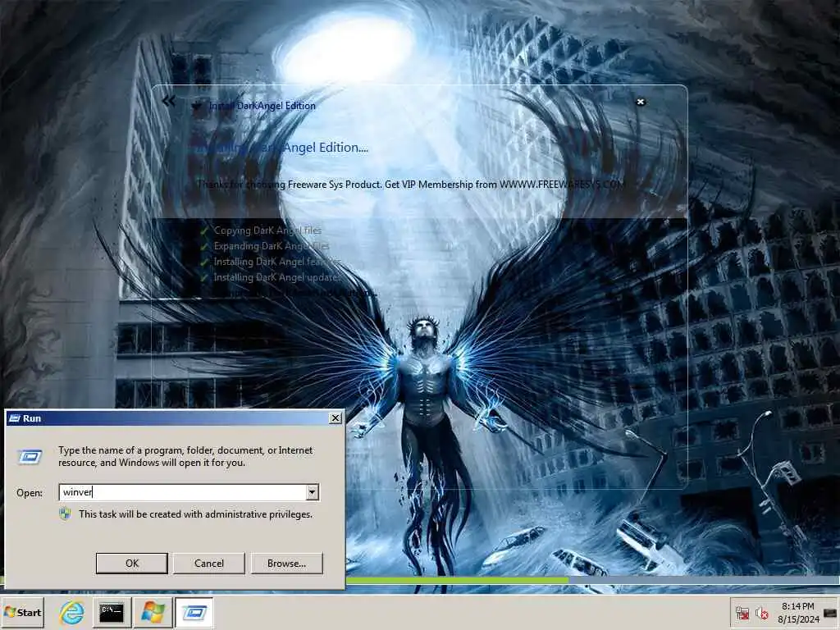Click the installer back double-arrow

[x=169, y=101]
